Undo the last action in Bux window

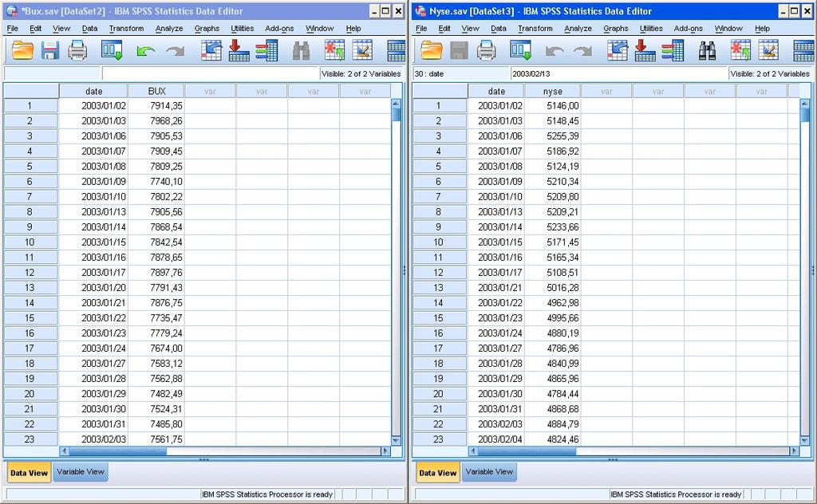click(145, 50)
